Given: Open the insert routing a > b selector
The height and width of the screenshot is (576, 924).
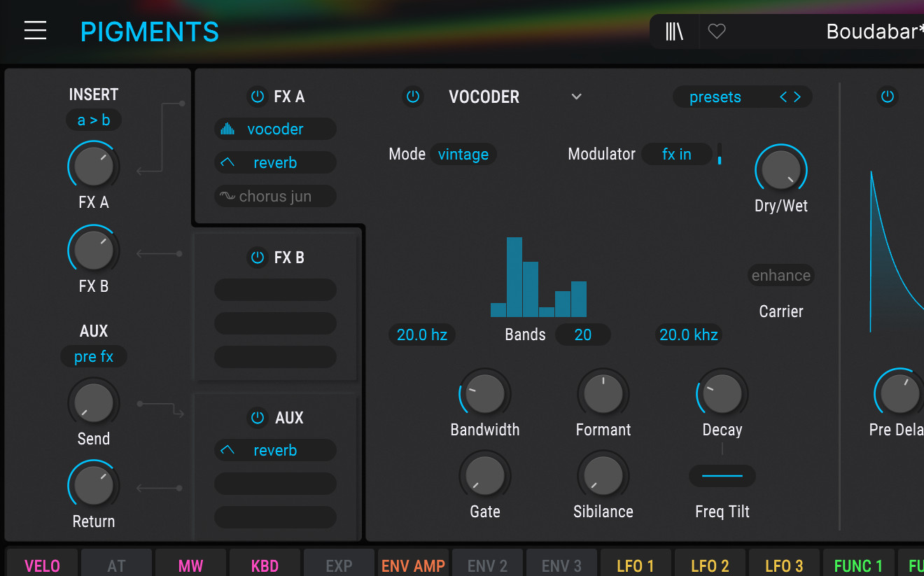Looking at the screenshot, I should (94, 120).
